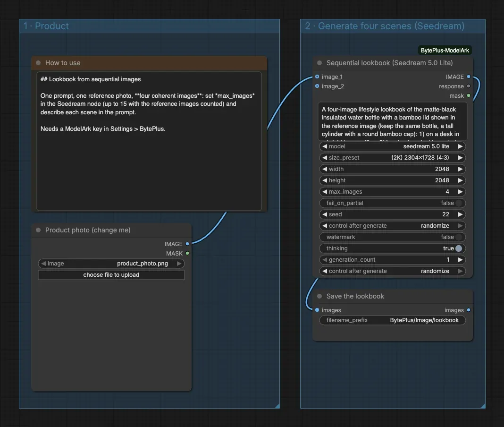Screen dimensions: 504x427
Task: Click the response output socket
Action: (x=469, y=86)
